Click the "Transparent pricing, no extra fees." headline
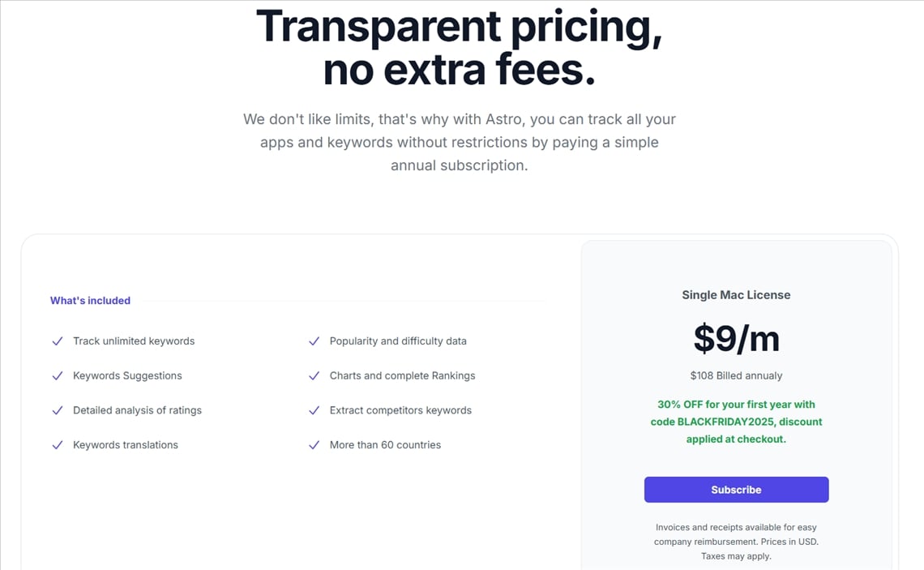 [x=460, y=48]
